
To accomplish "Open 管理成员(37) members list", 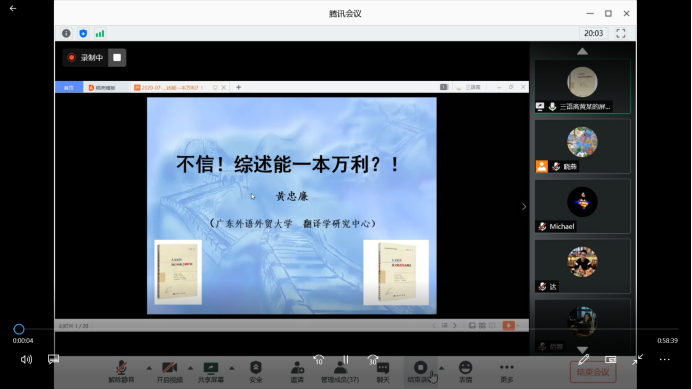I will [x=340, y=371].
